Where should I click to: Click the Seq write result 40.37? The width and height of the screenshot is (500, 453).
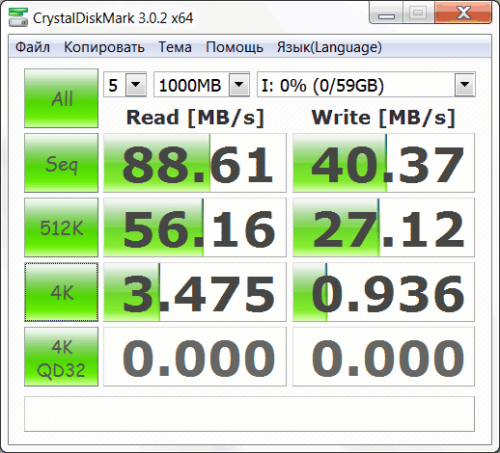coord(383,163)
